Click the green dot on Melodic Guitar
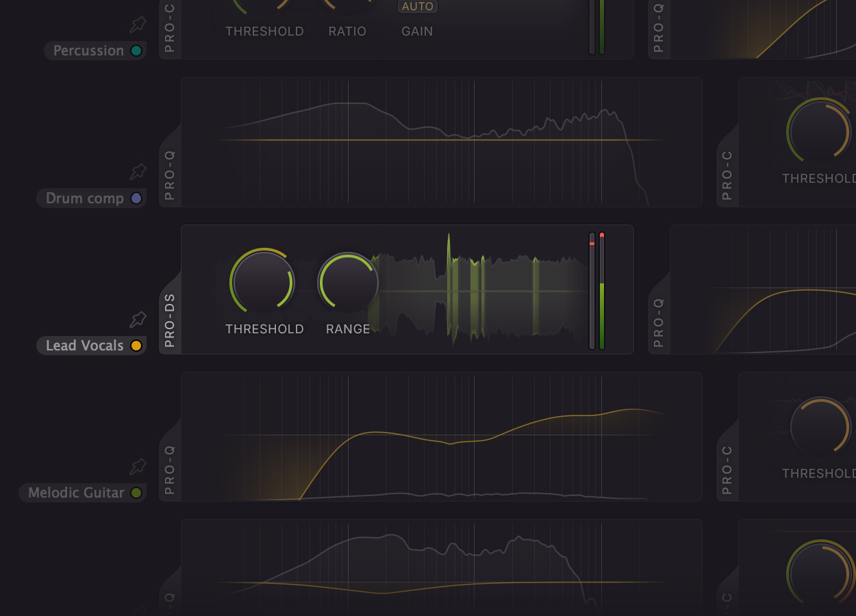Image resolution: width=856 pixels, height=616 pixels. tap(136, 493)
